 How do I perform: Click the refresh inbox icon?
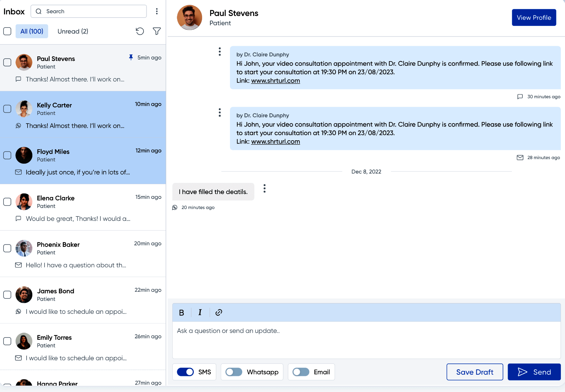pos(140,31)
